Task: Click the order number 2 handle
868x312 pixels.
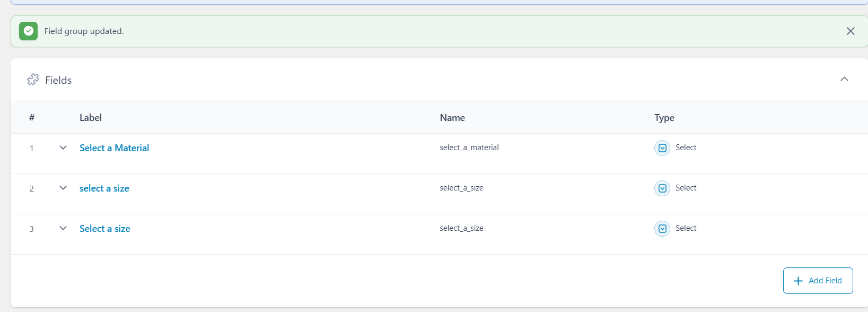Action: click(32, 189)
